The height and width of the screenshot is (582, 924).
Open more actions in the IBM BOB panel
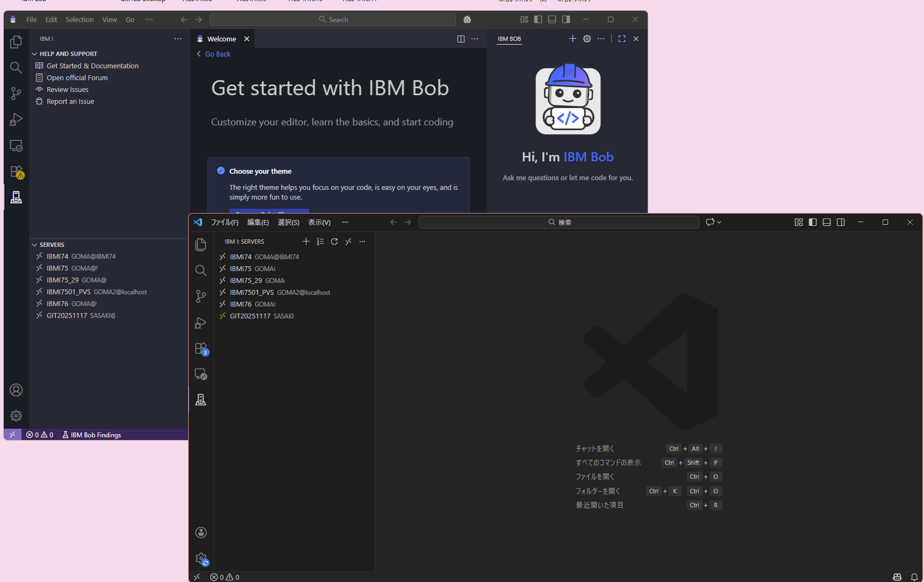pyautogui.click(x=601, y=39)
